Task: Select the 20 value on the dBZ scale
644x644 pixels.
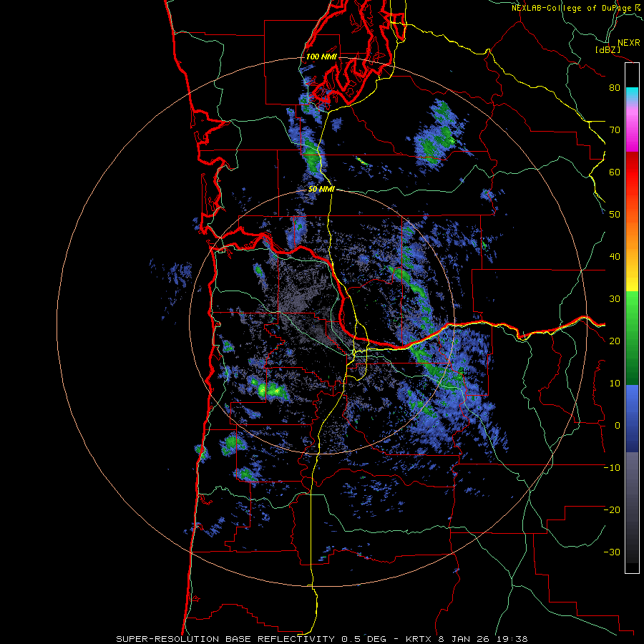Action: pos(615,341)
